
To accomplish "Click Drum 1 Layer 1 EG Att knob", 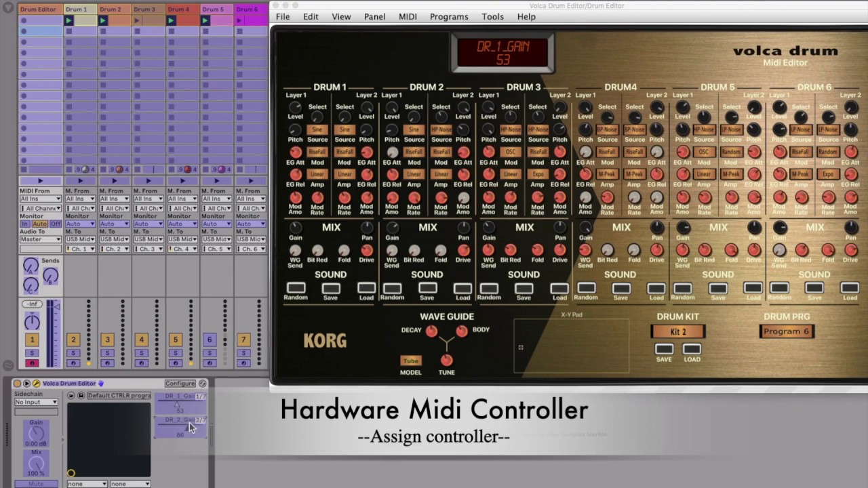I will [295, 152].
